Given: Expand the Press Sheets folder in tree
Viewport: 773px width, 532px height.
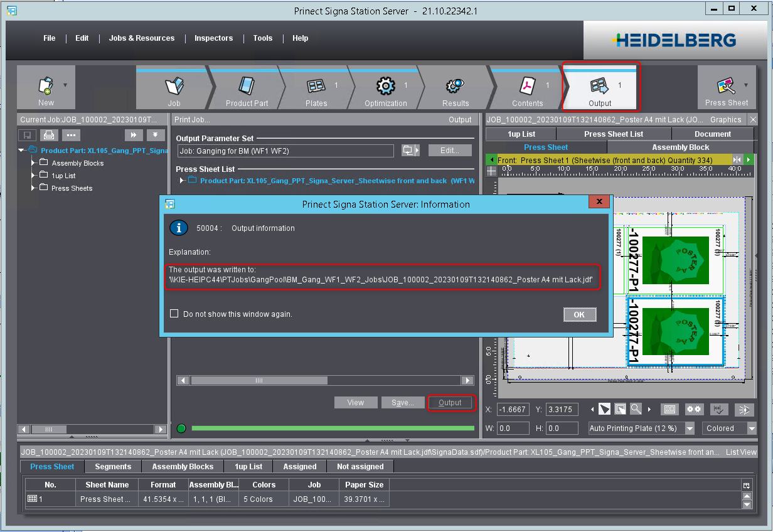Looking at the screenshot, I should [x=34, y=188].
